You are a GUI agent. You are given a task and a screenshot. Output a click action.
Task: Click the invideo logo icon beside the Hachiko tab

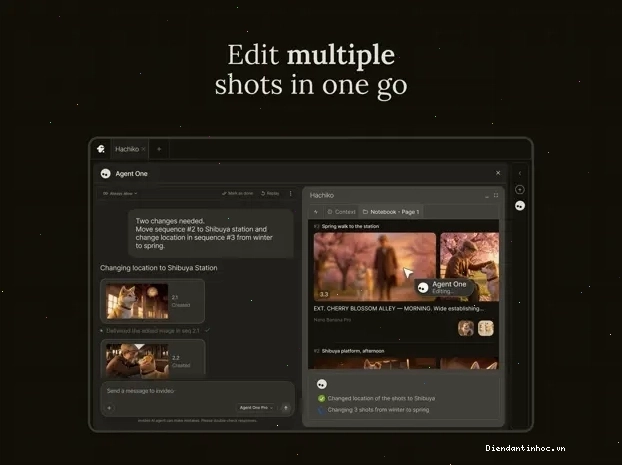click(x=101, y=149)
